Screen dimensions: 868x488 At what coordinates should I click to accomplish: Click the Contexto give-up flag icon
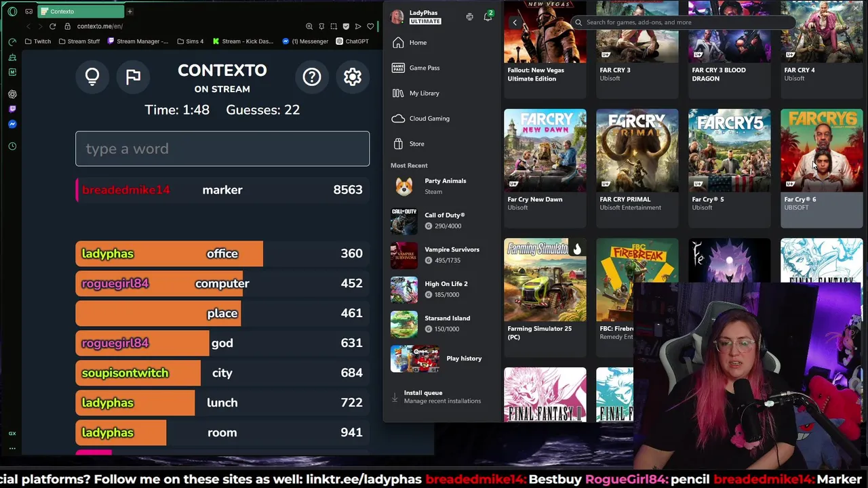(x=133, y=77)
